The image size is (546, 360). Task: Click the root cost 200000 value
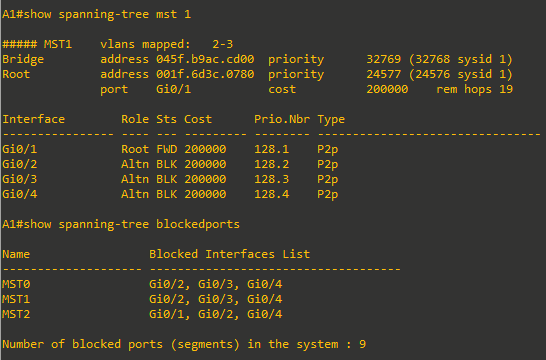pyautogui.click(x=387, y=89)
